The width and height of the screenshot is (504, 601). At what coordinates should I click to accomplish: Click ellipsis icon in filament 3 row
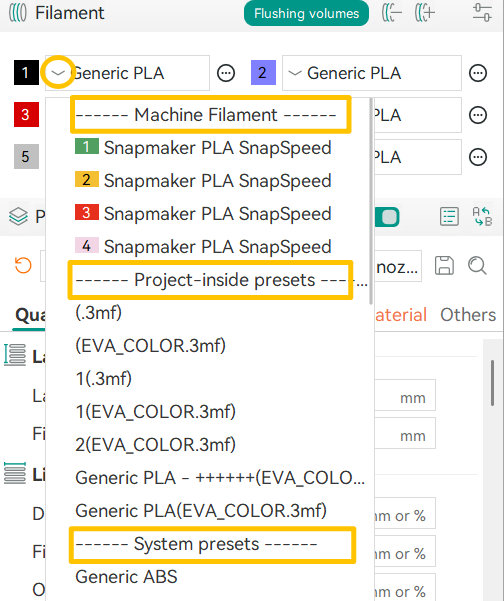click(x=478, y=115)
